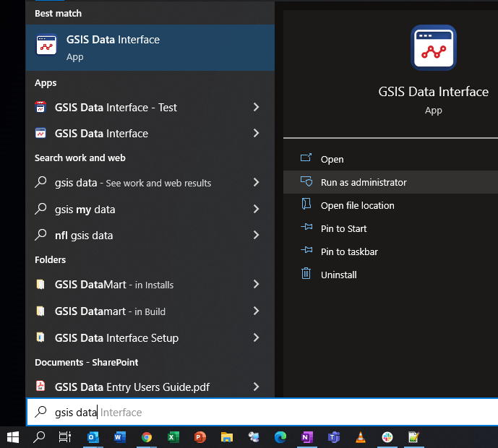The image size is (498, 448).
Task: Launch VLC media player from taskbar
Action: point(361,437)
